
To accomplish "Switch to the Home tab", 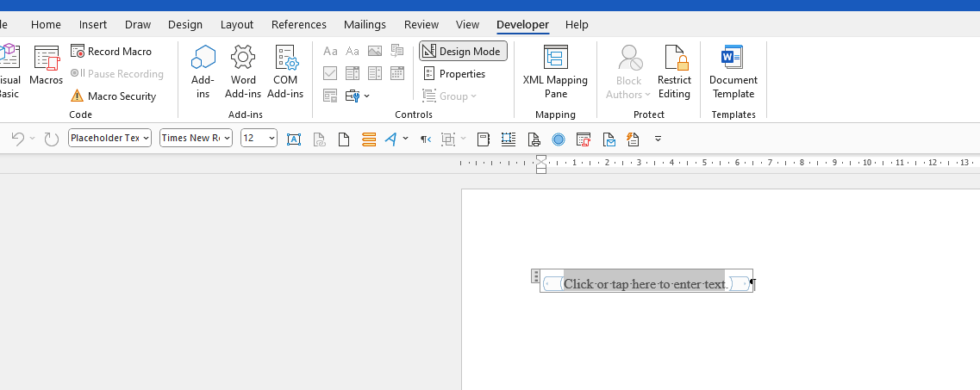I will point(47,24).
